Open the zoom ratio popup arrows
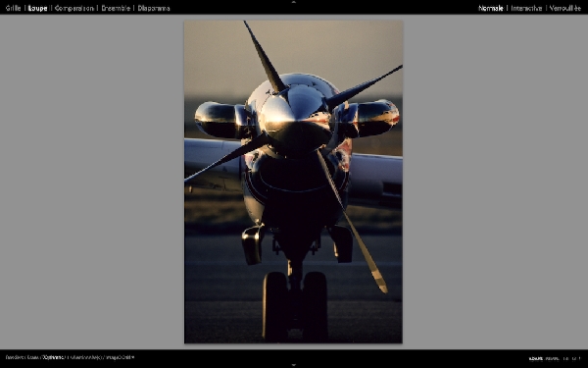The height and width of the screenshot is (368, 588). [x=580, y=358]
